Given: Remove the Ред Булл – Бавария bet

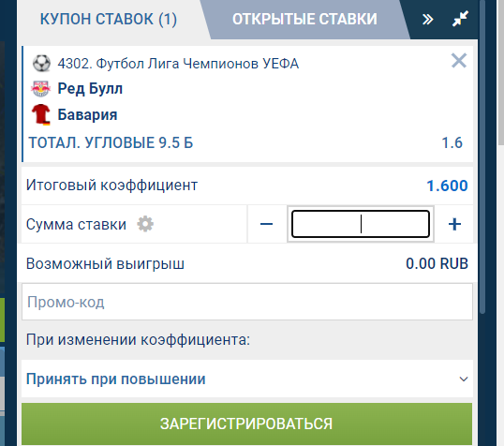Looking at the screenshot, I should pos(459,61).
